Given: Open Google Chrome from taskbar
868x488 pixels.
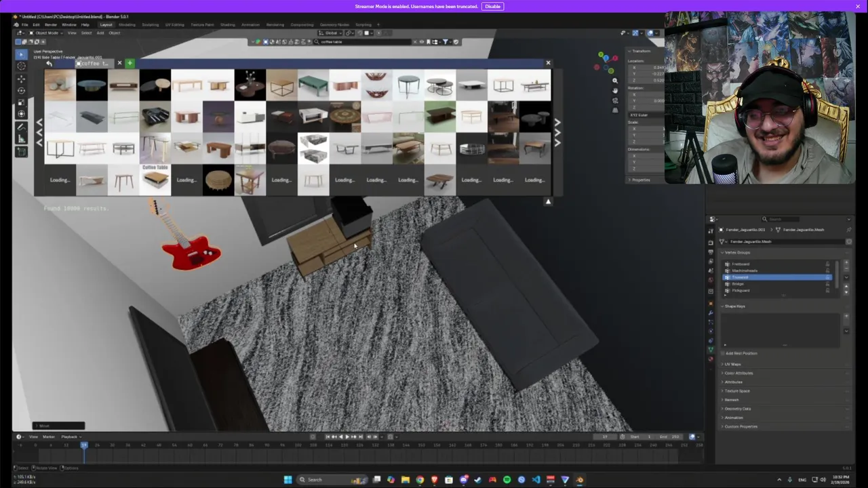Looking at the screenshot, I should tap(420, 480).
